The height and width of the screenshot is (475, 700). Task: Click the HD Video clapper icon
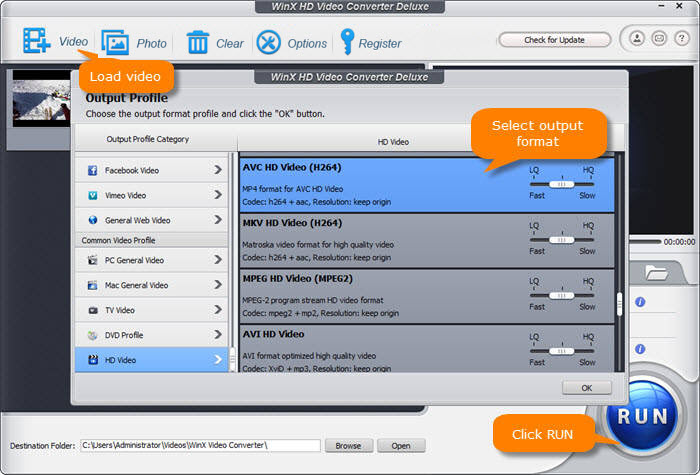click(92, 360)
